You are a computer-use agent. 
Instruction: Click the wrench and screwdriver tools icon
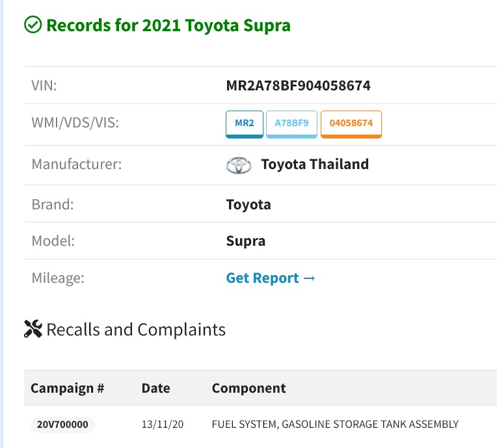point(33,329)
